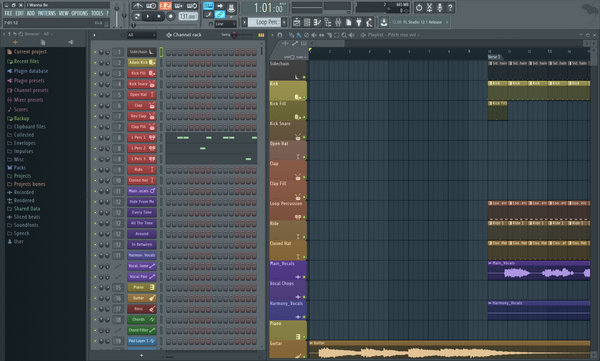Click the Piano channel instrument icon
Image resolution: width=600 pixels, height=361 pixels.
[x=152, y=287]
